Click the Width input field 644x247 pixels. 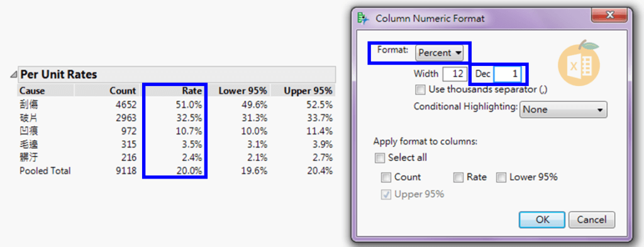[455, 74]
